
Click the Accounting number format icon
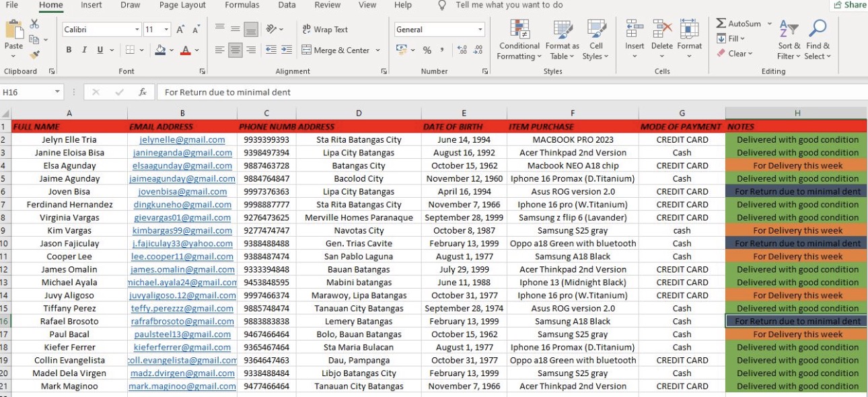point(402,50)
